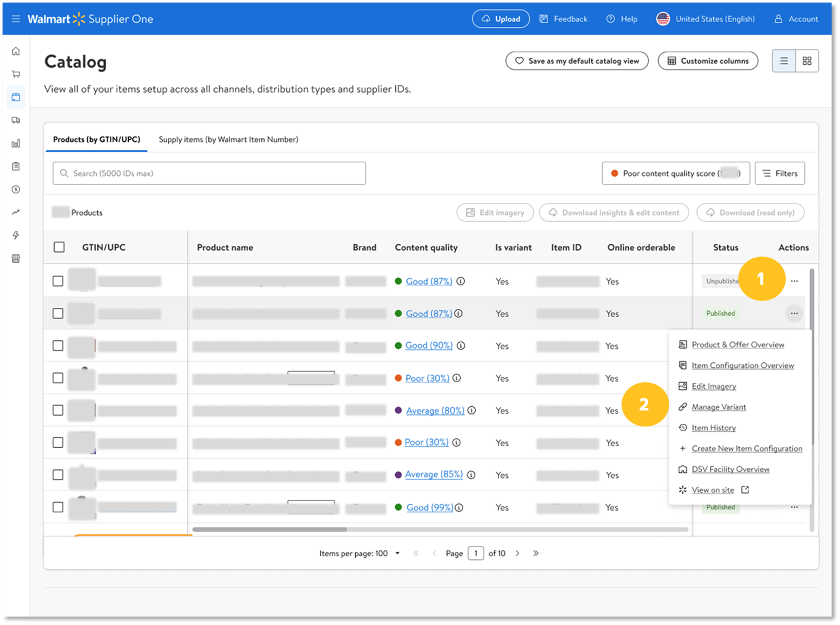Switch to Supply items tab

(x=228, y=139)
